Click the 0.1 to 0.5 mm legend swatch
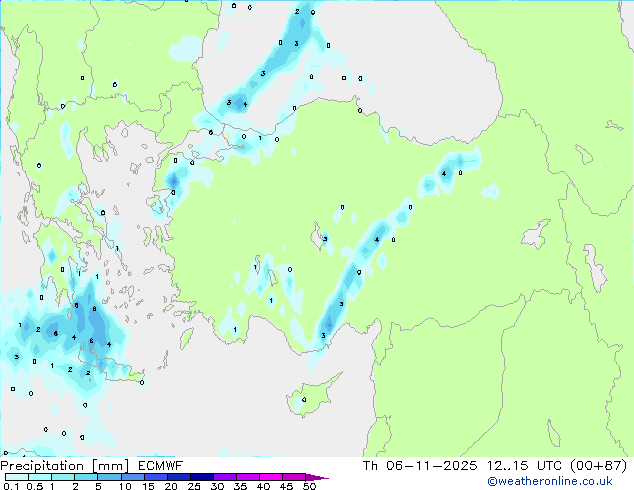634x490 pixels. click(17, 477)
